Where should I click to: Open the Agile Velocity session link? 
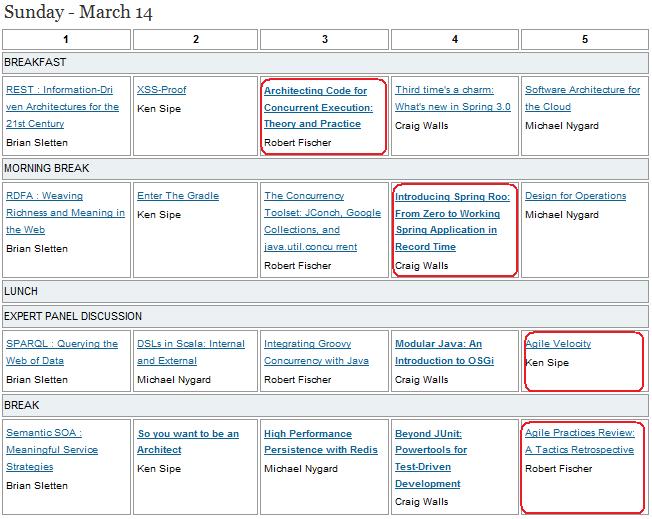558,344
